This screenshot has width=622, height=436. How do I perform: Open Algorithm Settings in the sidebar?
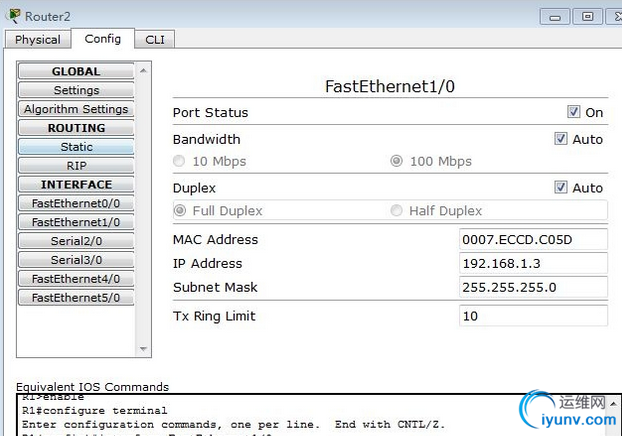point(76,109)
